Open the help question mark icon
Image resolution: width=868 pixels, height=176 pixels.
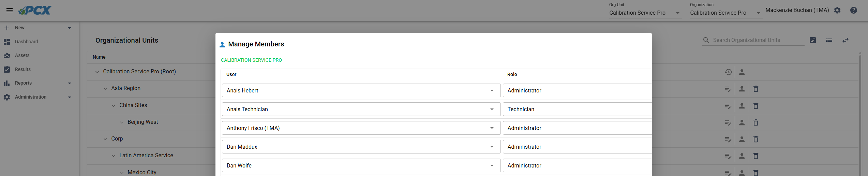(854, 10)
